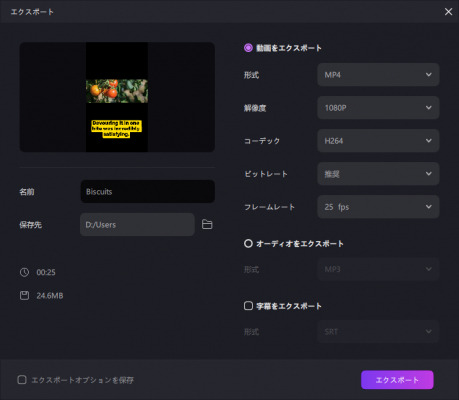Click the file size disk icon
Screen dimensions: 459x400
pos(24,295)
